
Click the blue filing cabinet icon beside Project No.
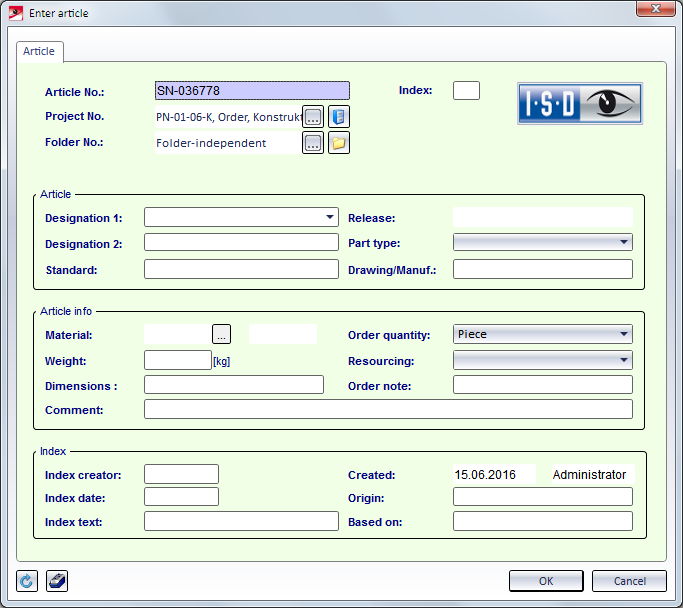click(x=339, y=117)
